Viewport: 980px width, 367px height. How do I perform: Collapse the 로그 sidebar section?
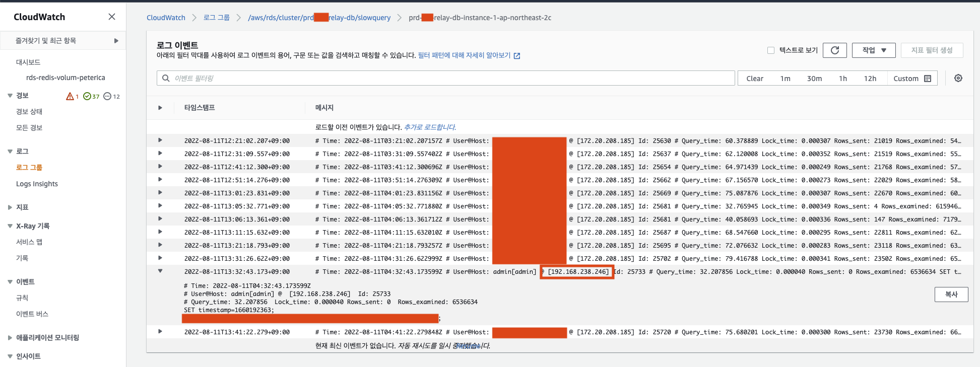10,152
